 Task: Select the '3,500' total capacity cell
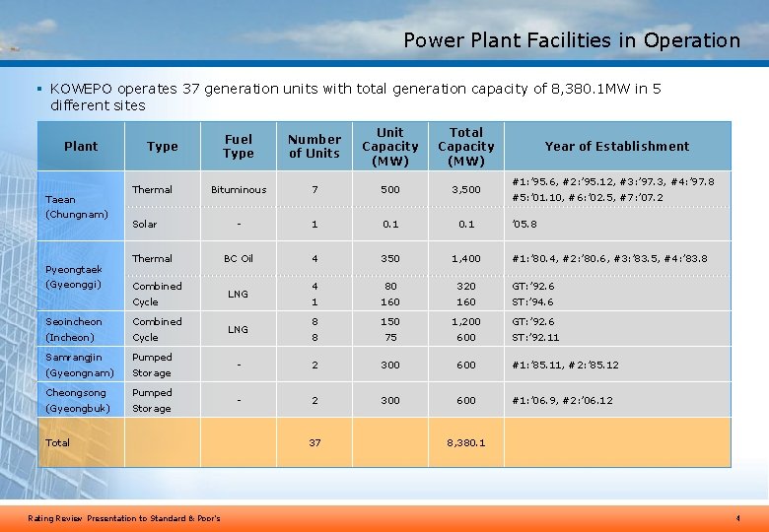click(466, 189)
